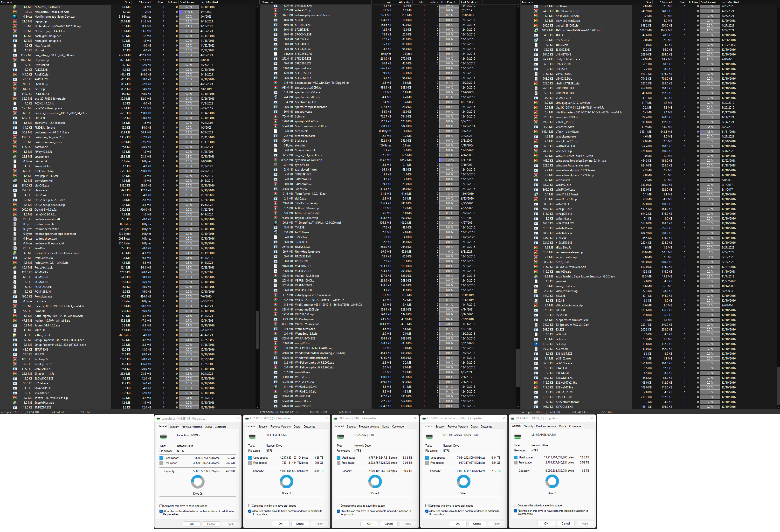Image resolution: width=780 pixels, height=532 pixels.
Task: Disable content indexing checkbox in LB 2 Sony Properties
Action: [338, 511]
